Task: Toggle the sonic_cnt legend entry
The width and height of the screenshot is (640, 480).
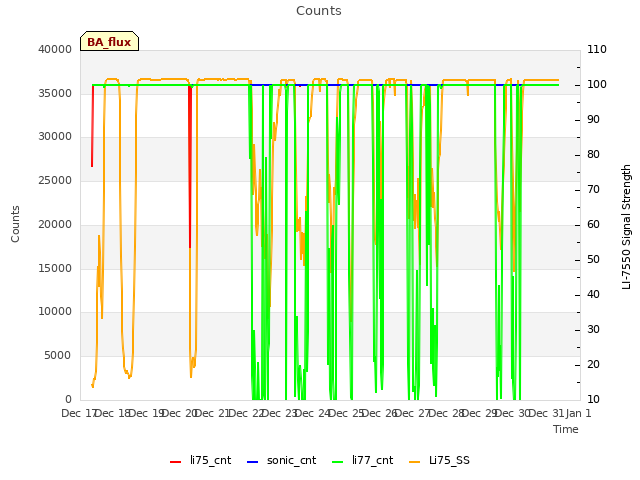Action: point(282,460)
